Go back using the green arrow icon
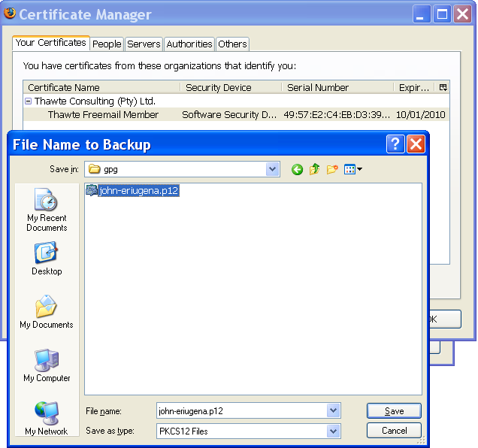Image resolution: width=478 pixels, height=448 pixels. click(x=297, y=169)
